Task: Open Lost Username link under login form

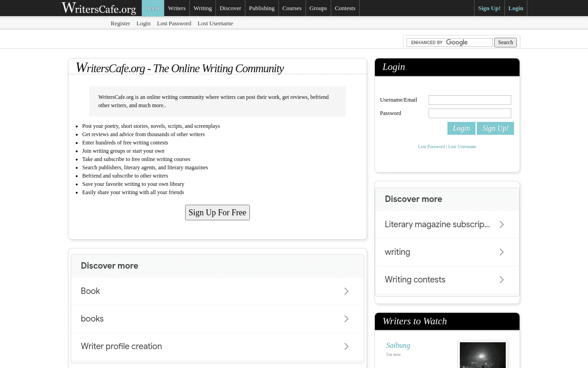Action: (462, 147)
